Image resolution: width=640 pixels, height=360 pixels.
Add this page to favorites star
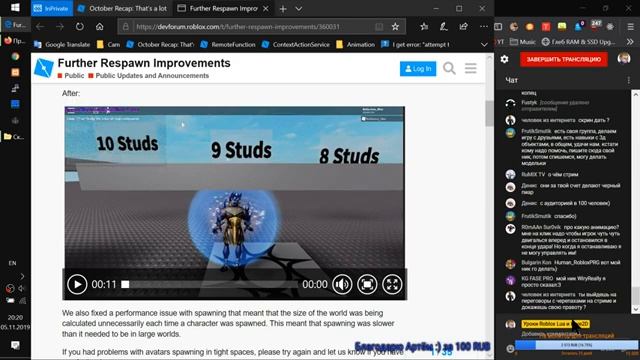click(x=395, y=27)
